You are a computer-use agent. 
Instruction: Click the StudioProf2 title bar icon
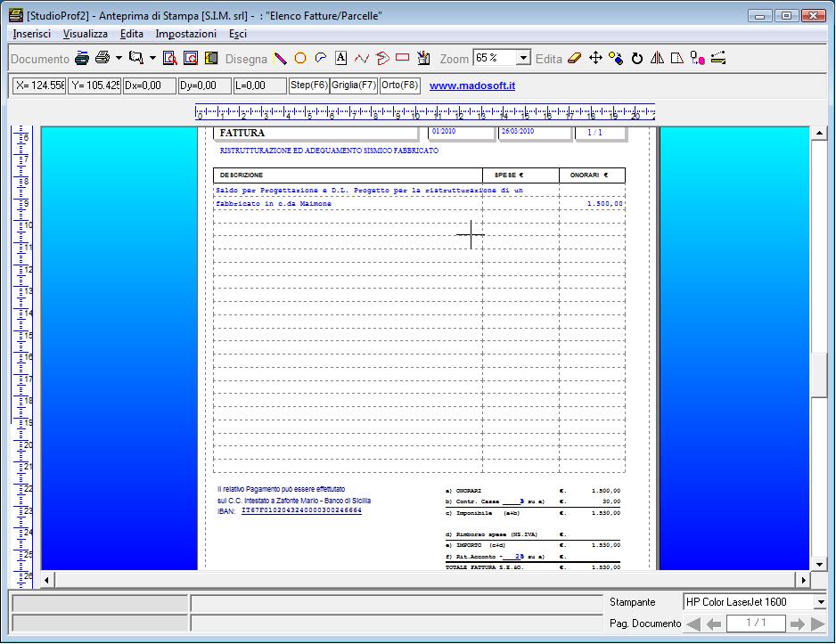point(17,15)
